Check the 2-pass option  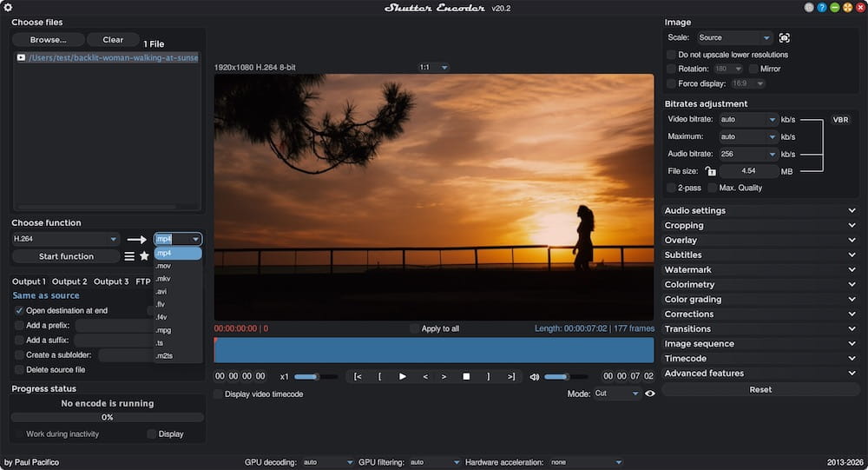[671, 188]
